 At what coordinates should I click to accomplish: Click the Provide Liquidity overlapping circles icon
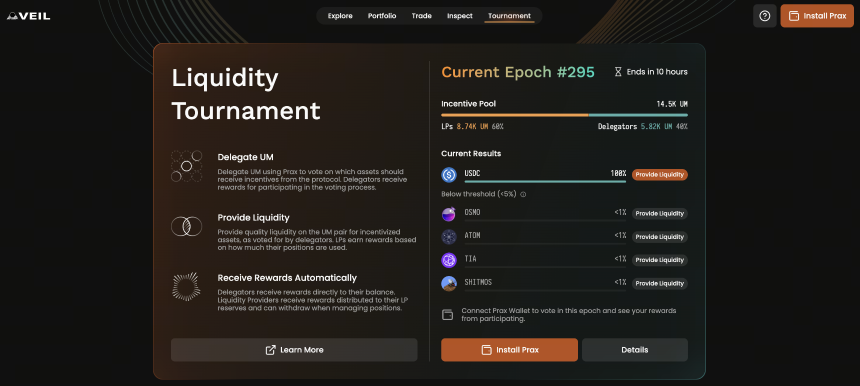point(186,226)
